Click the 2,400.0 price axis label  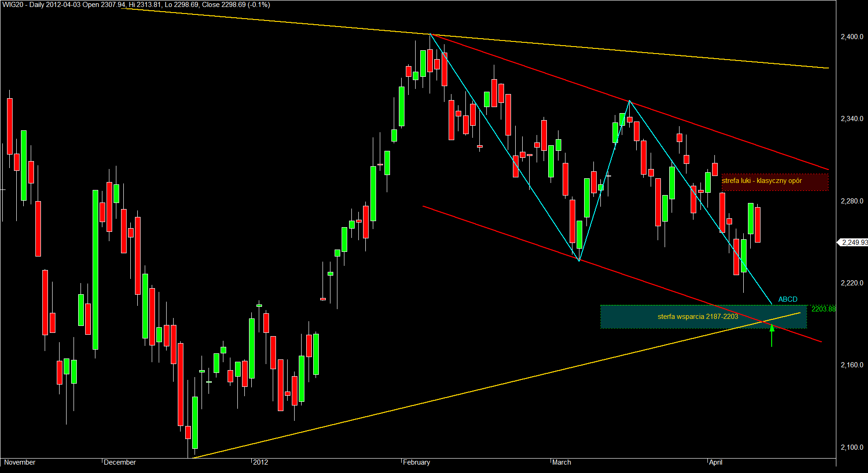852,37
